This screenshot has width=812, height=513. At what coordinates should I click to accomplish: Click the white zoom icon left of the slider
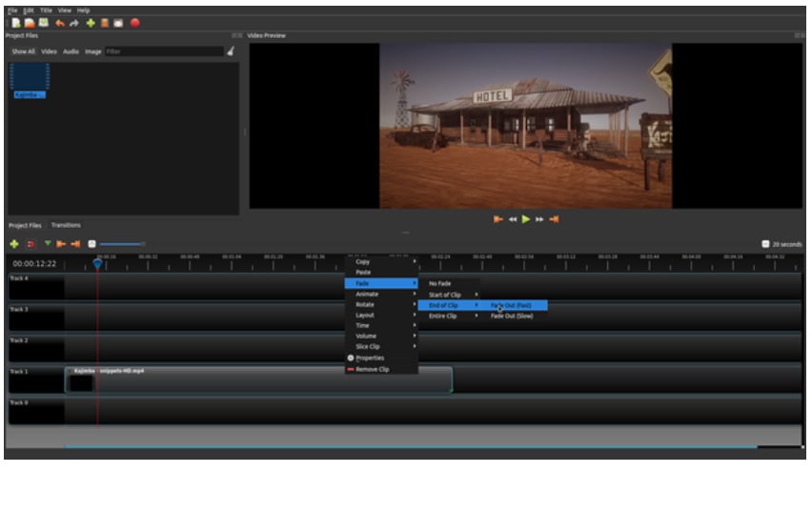tap(91, 244)
